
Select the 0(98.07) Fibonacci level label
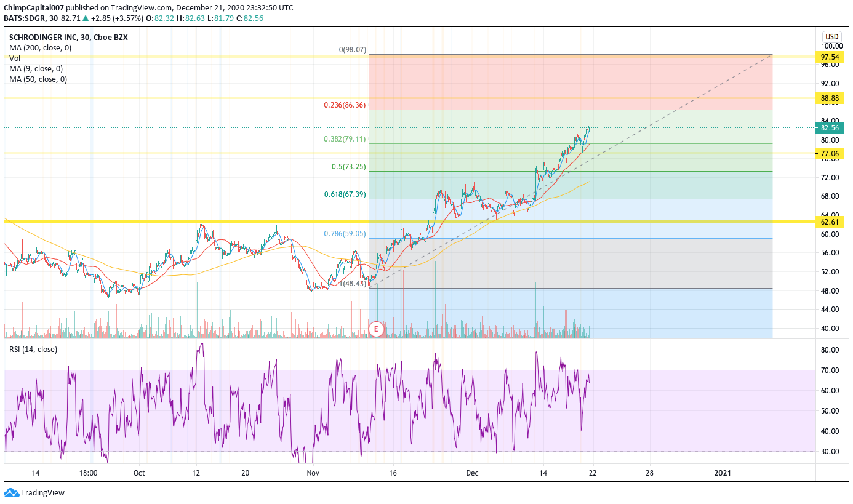352,50
